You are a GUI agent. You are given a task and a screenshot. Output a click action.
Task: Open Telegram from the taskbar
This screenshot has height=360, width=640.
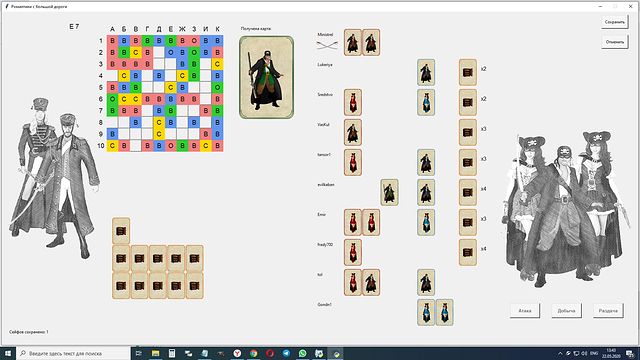tap(286, 353)
